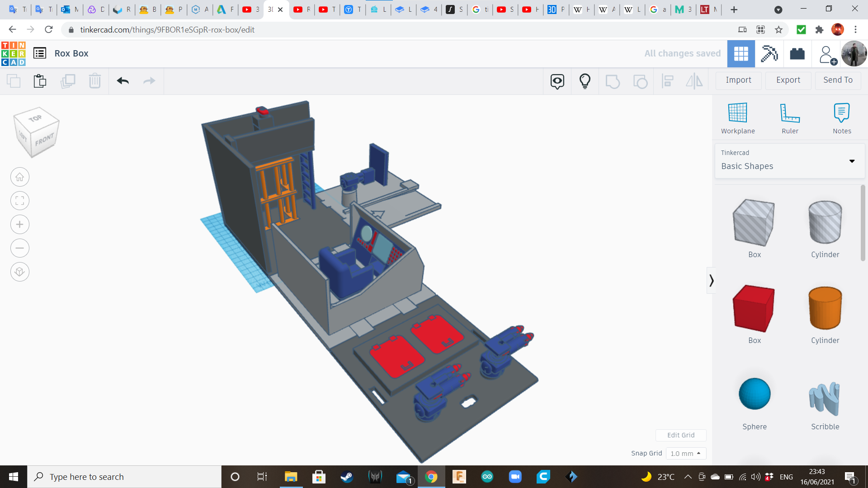This screenshot has height=488, width=868.
Task: Click the Zoom in plus button
Action: [20, 225]
